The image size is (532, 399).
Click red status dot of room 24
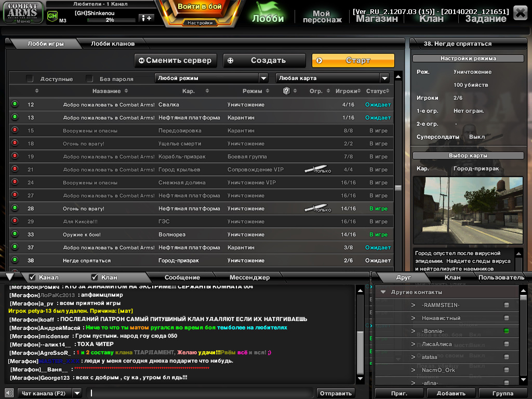point(15,182)
